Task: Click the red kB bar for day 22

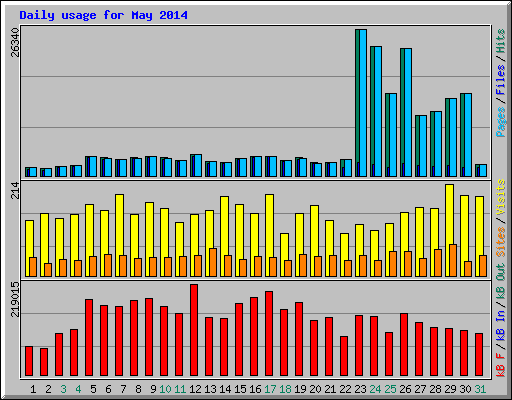Action: 344,356
